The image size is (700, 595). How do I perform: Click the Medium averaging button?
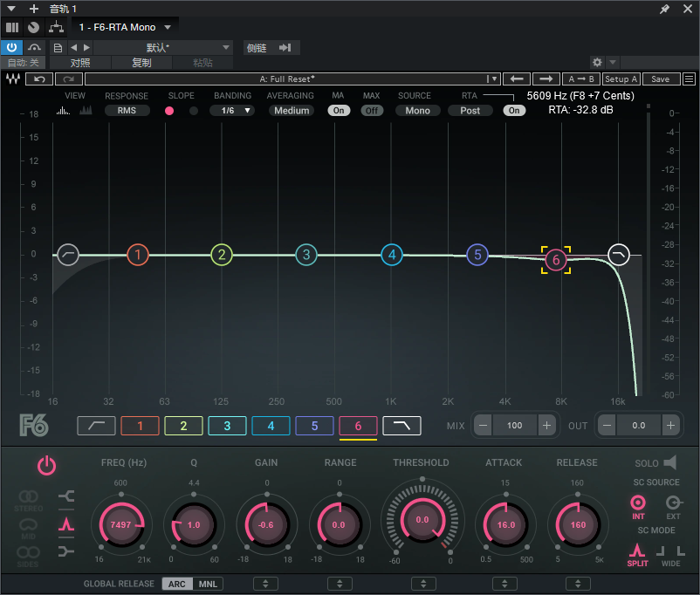tap(292, 110)
